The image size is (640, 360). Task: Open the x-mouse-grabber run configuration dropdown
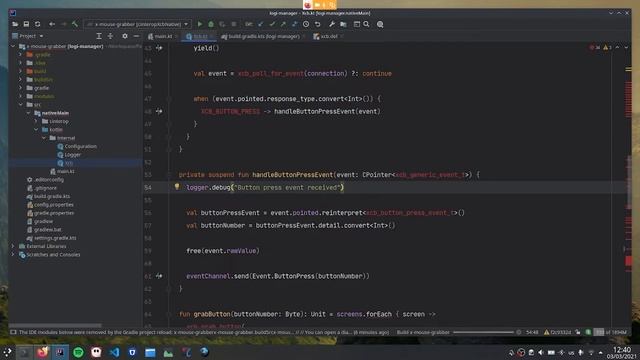138,24
